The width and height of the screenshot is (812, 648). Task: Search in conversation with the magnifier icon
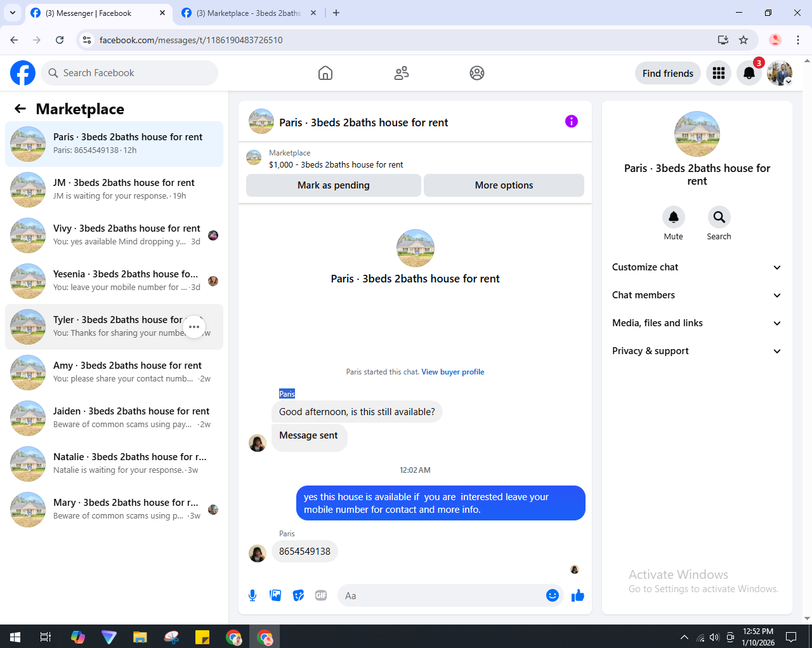coord(719,217)
